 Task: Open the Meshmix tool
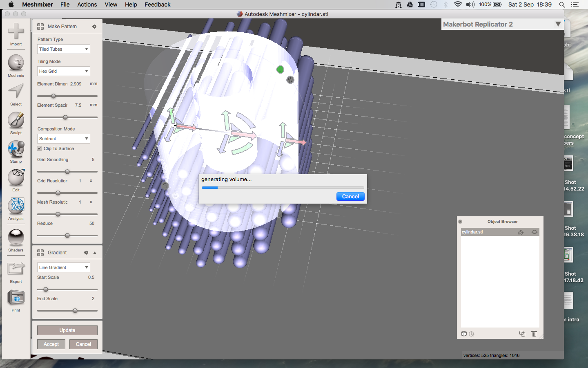click(x=16, y=66)
